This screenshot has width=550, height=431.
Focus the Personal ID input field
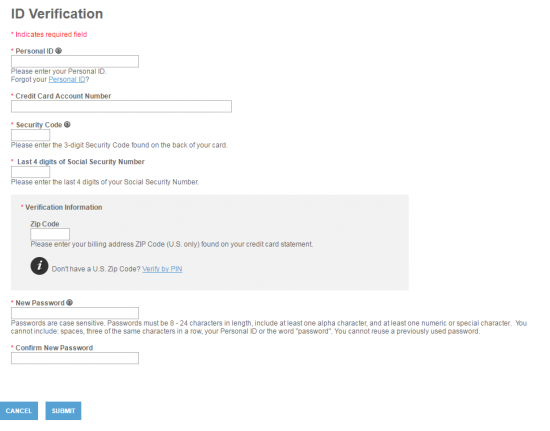tap(75, 61)
